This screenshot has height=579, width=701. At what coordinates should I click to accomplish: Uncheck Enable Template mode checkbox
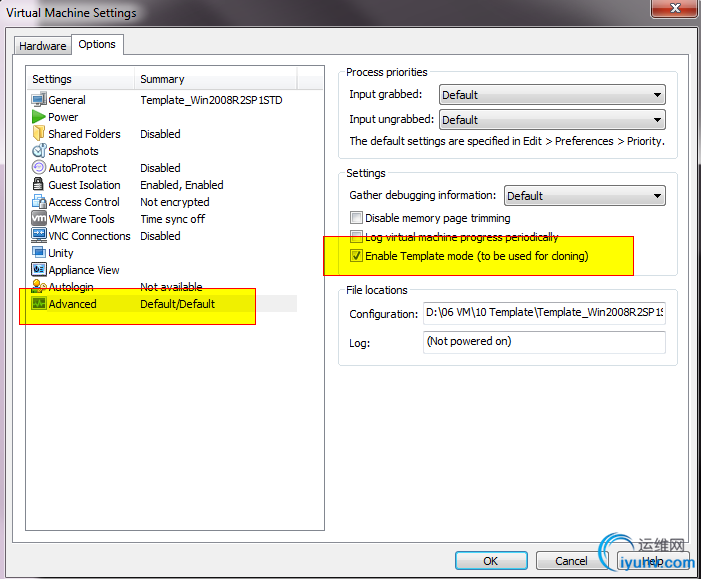(356, 256)
